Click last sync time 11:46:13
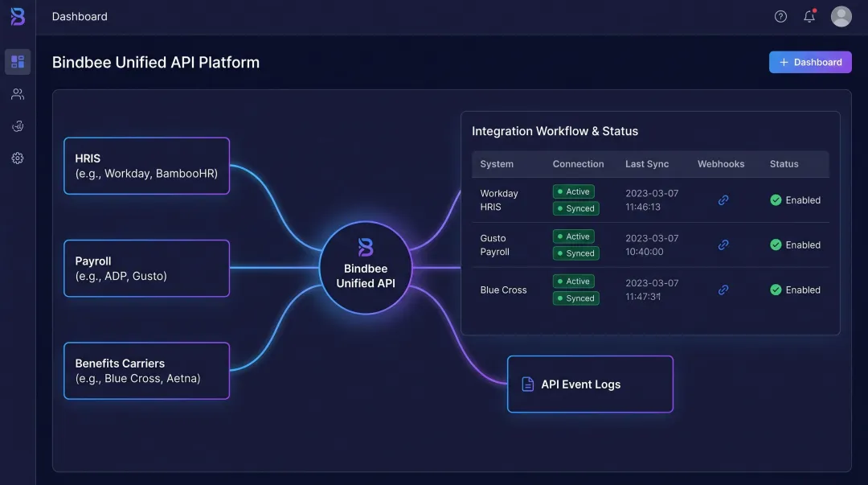This screenshot has height=485, width=868. pos(643,207)
